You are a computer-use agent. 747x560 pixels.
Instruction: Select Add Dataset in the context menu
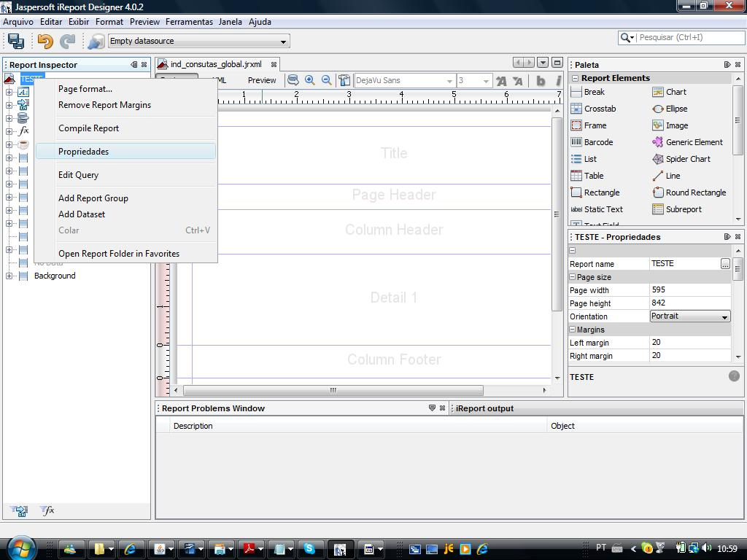(125, 214)
